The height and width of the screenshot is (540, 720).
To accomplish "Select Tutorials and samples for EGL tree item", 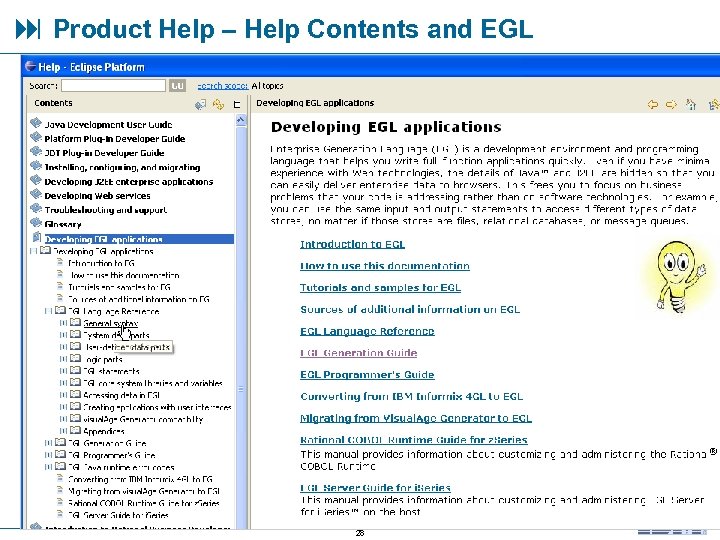I will pos(119,287).
